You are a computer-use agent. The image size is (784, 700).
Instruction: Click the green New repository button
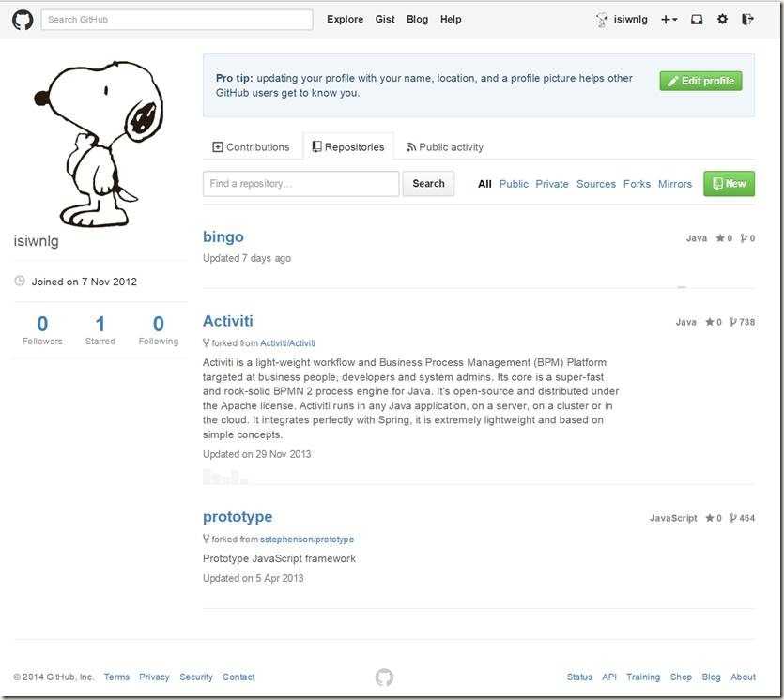[x=729, y=184]
